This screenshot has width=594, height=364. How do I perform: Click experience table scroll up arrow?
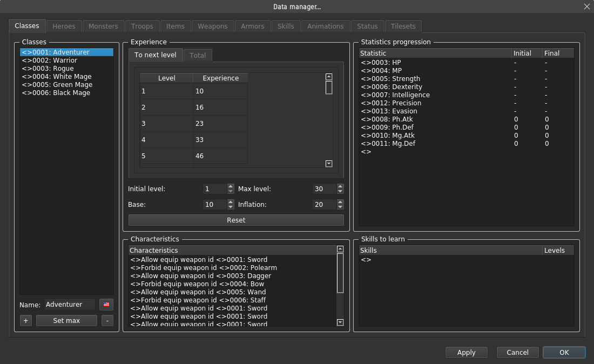(329, 77)
